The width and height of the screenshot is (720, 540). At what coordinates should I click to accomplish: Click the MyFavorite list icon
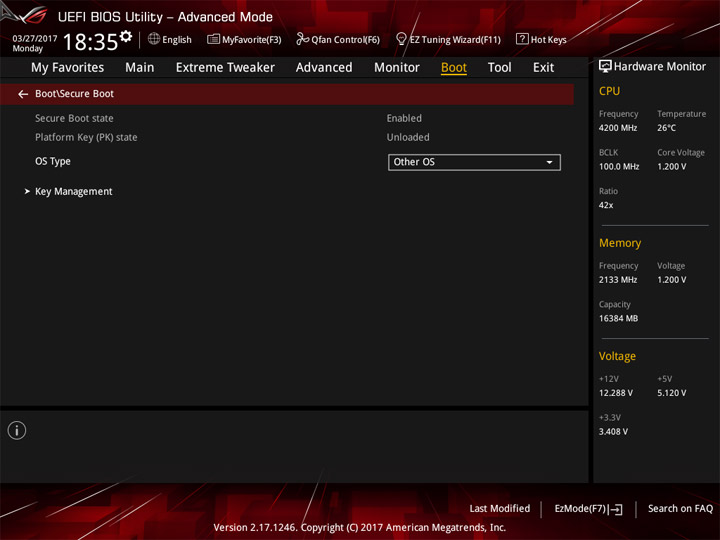click(213, 39)
